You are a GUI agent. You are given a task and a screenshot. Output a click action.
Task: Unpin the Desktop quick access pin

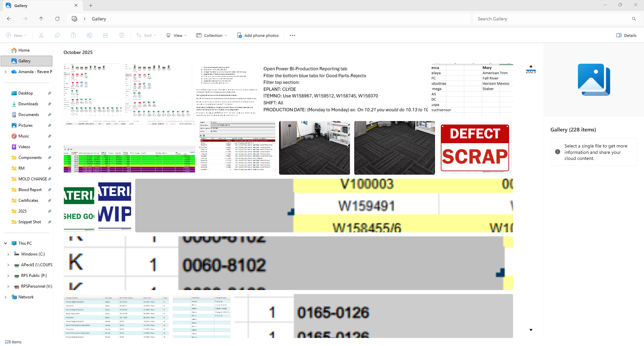50,93
